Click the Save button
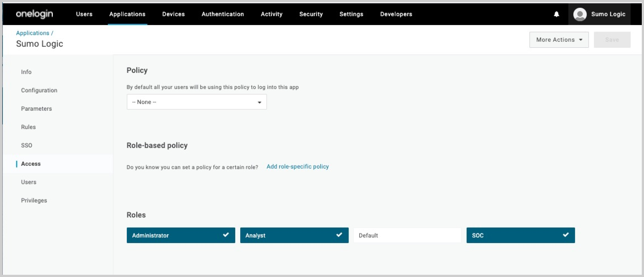 pyautogui.click(x=612, y=40)
